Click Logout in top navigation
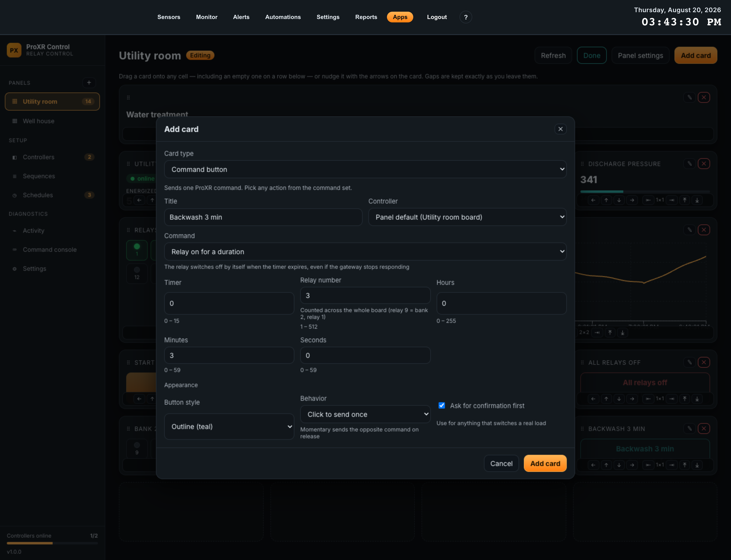Screen dimensions: 731x560 [437, 17]
